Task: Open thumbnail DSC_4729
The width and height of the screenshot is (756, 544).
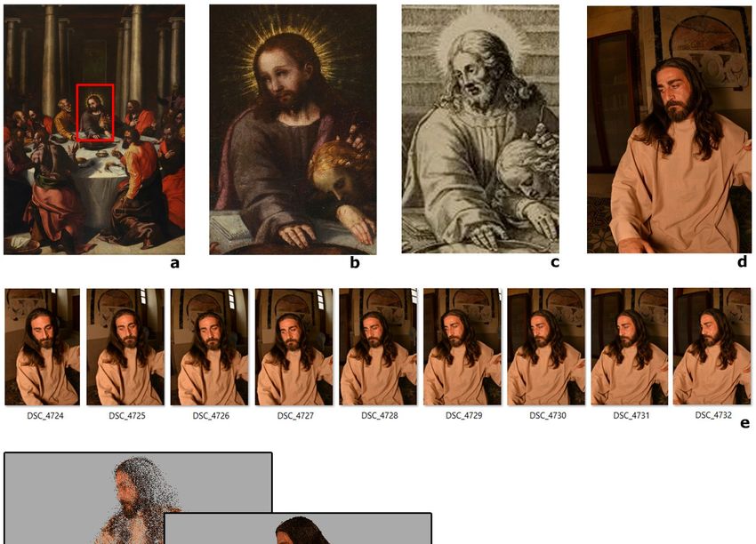Action: point(462,347)
